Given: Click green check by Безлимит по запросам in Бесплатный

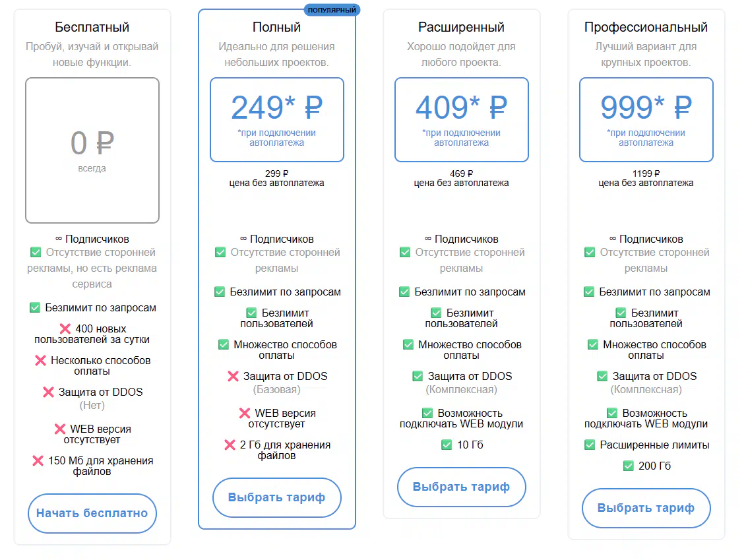Looking at the screenshot, I should 35,307.
